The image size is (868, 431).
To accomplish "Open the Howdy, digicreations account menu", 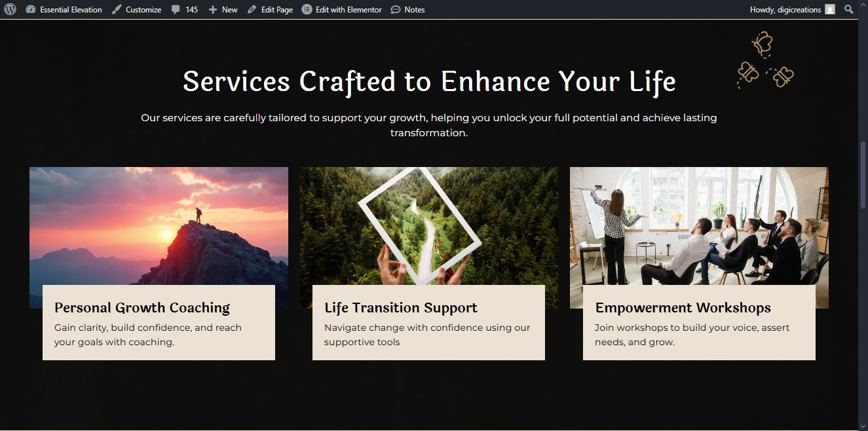I will (793, 9).
